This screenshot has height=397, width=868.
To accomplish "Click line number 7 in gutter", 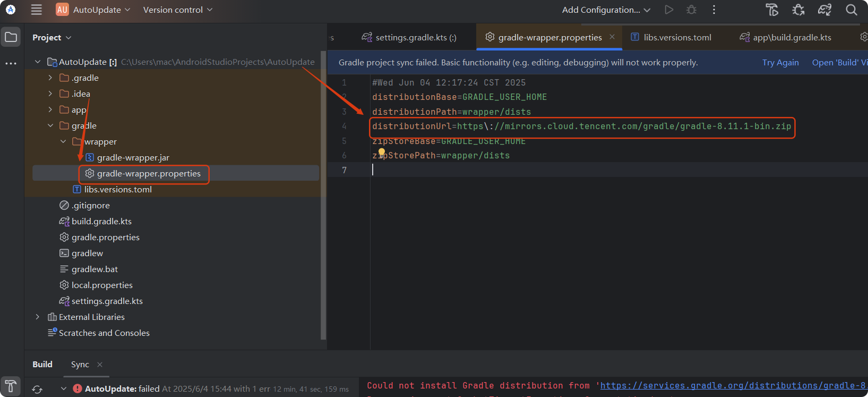I will [x=344, y=170].
